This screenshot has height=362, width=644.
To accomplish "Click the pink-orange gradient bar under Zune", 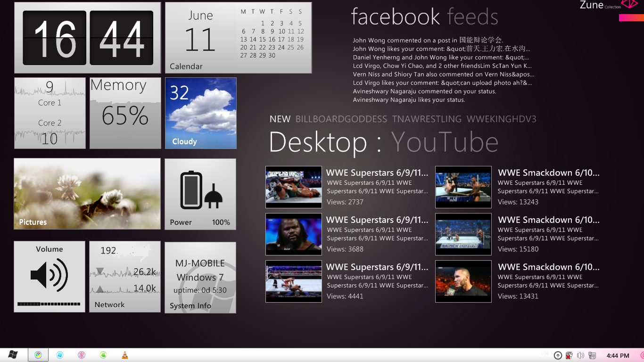I will coord(631,17).
